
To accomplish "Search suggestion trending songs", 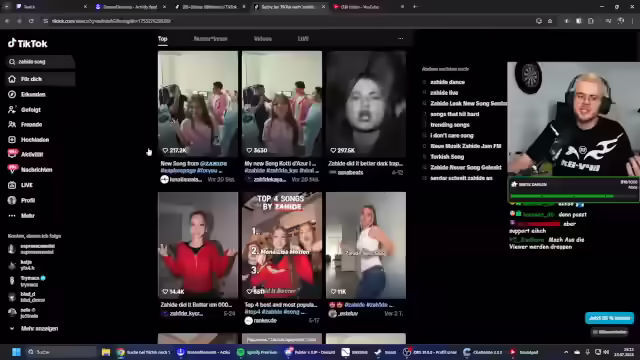I will (x=449, y=125).
